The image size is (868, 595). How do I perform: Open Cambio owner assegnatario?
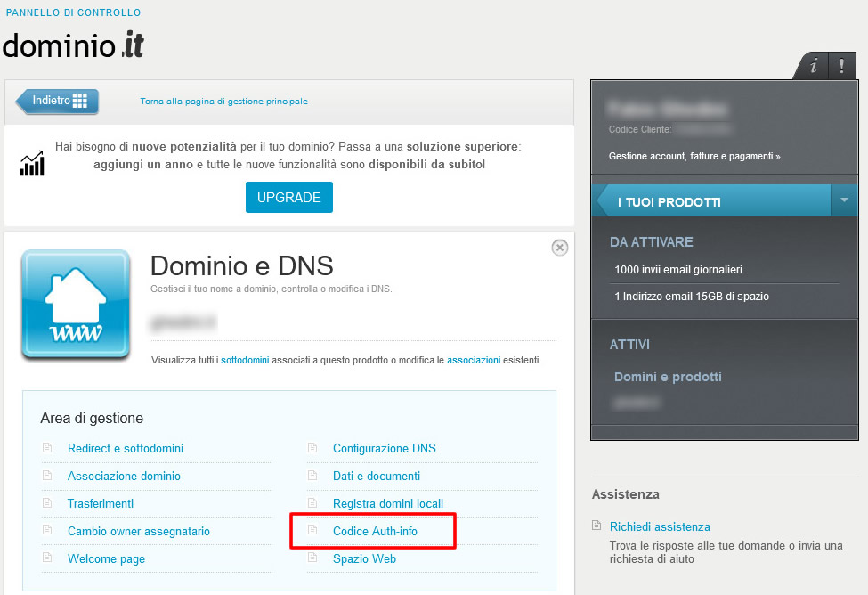138,531
